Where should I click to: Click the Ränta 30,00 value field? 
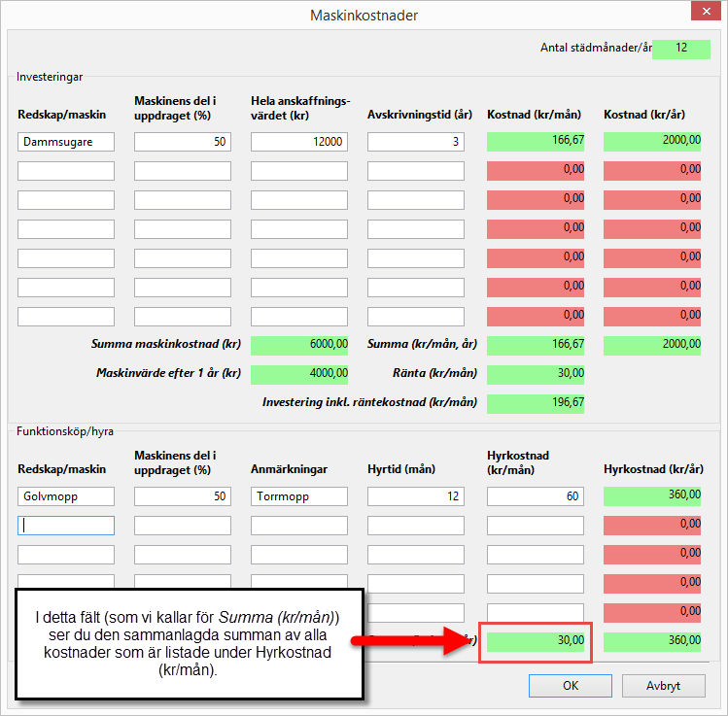(536, 374)
